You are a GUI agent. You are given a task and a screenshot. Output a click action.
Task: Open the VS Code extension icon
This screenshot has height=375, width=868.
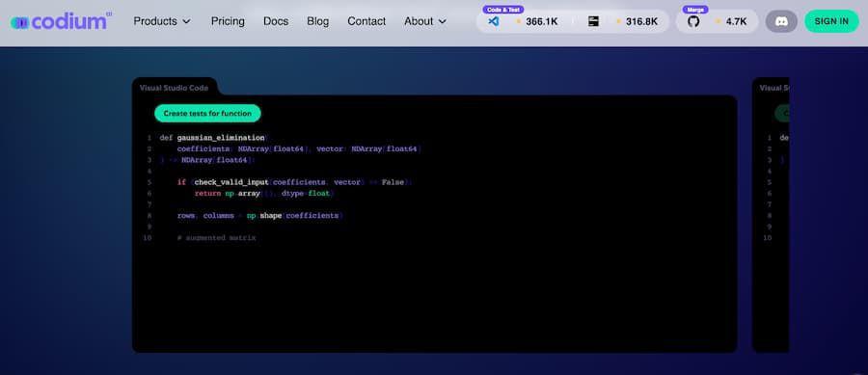pos(494,21)
